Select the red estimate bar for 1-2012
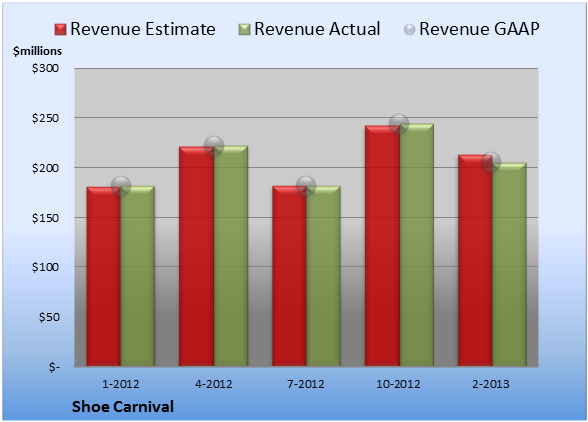Viewport: 588px width, 422px height. point(104,276)
